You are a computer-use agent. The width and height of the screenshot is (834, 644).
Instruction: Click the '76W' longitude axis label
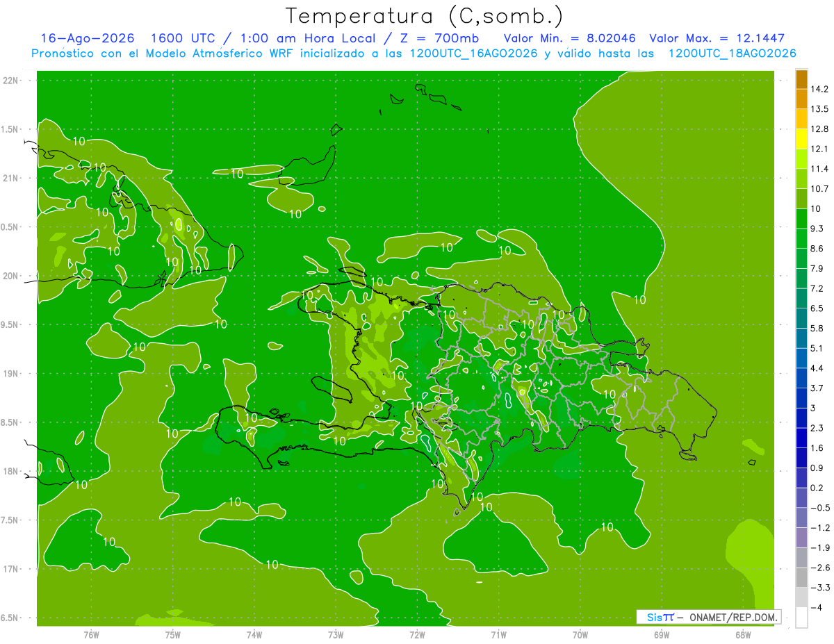[91, 635]
